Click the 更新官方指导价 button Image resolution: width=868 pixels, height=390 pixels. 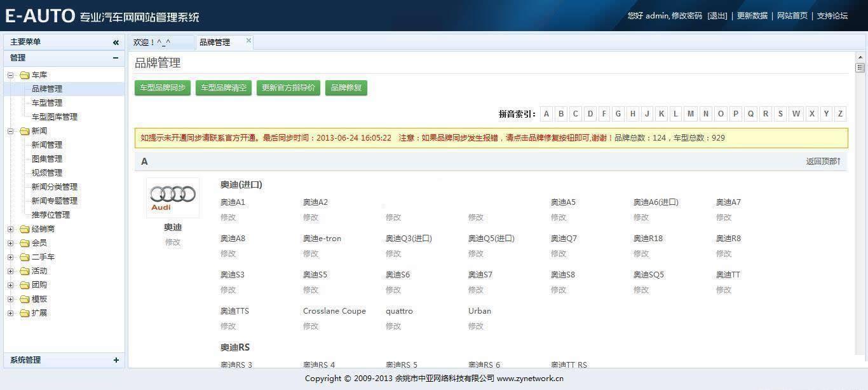(288, 88)
